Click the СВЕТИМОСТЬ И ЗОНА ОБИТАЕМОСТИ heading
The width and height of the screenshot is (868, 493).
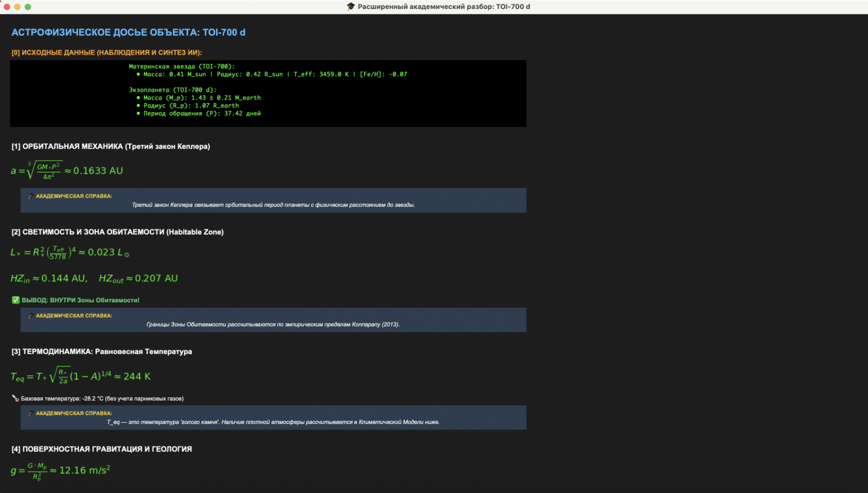coord(117,232)
